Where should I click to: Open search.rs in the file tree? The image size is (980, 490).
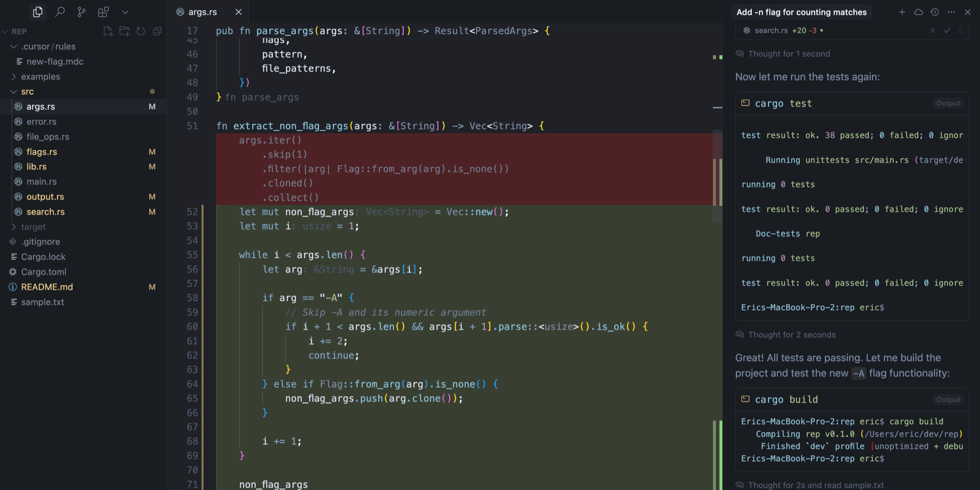click(x=45, y=212)
